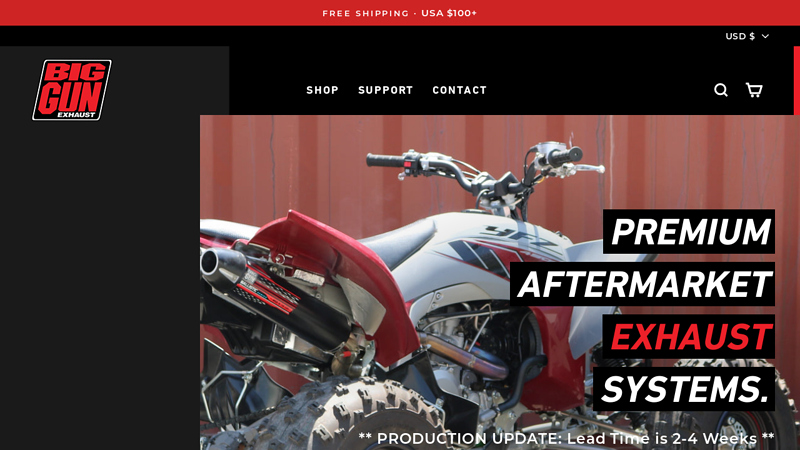
Task: Click the chevron beside USD $
Action: pyautogui.click(x=765, y=36)
